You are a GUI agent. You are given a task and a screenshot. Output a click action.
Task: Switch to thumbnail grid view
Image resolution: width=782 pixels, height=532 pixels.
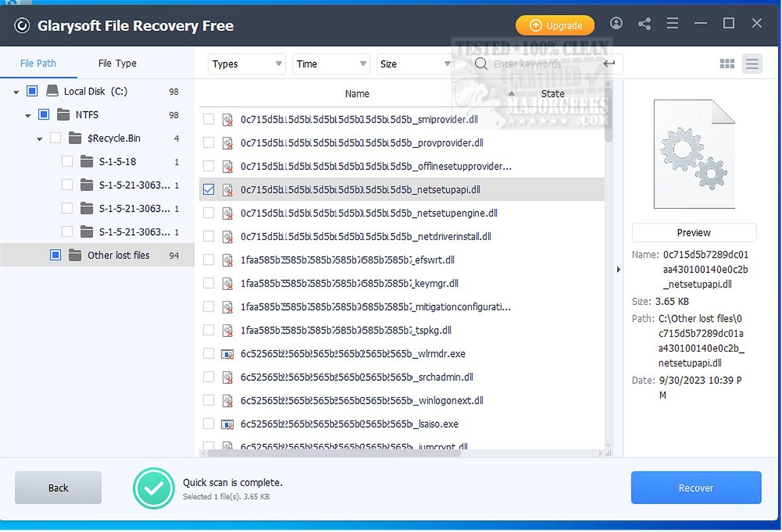727,64
